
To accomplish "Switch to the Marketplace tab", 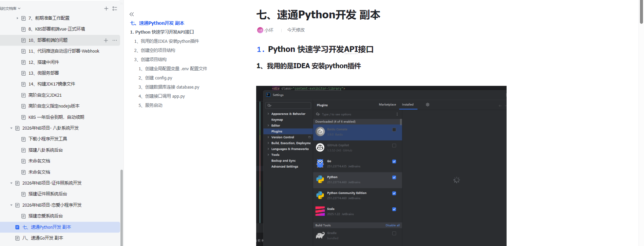I will pyautogui.click(x=387, y=105).
